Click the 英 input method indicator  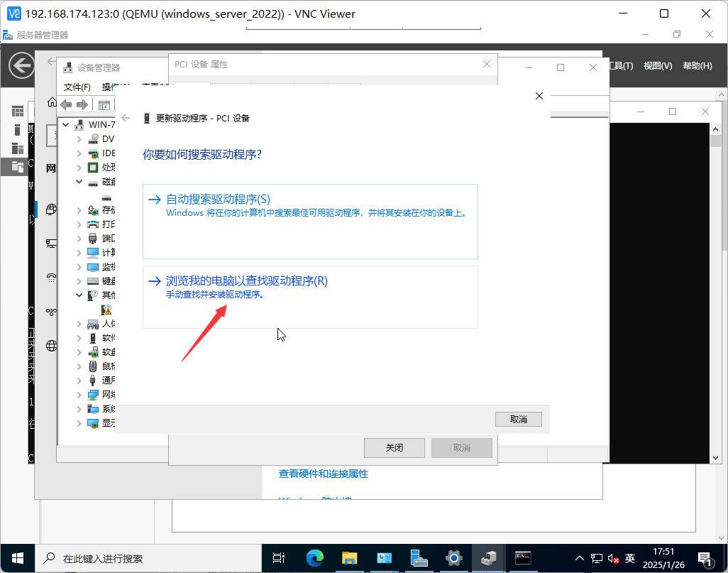pos(629,558)
